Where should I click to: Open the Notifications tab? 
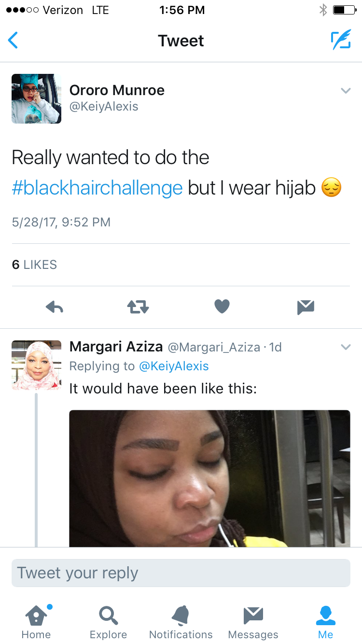click(x=181, y=622)
